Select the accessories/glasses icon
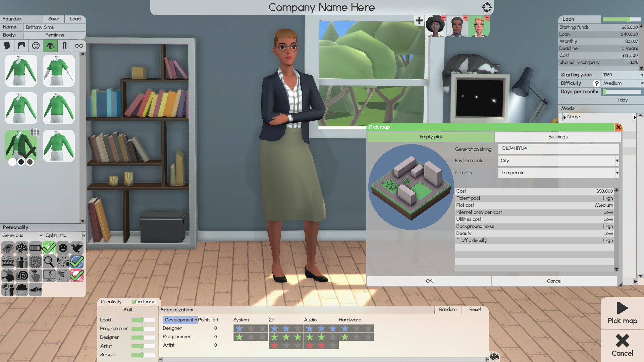The width and height of the screenshot is (644, 362). click(79, 45)
